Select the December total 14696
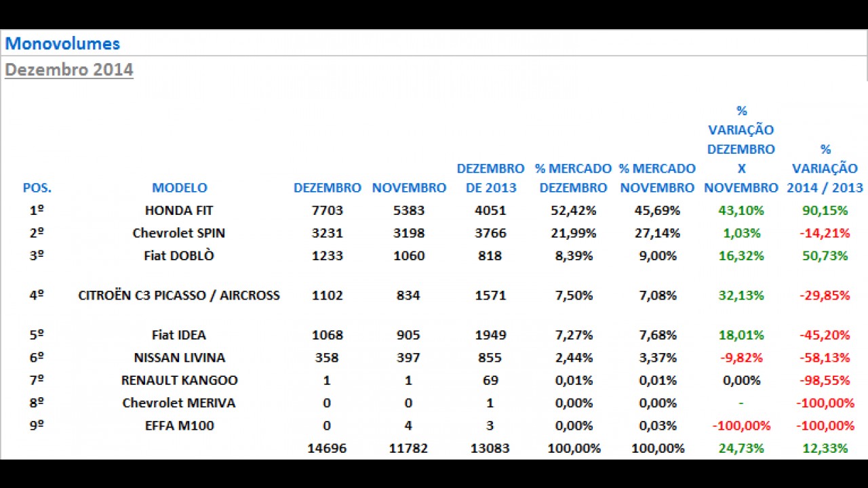Image resolution: width=868 pixels, height=488 pixels. (x=327, y=449)
